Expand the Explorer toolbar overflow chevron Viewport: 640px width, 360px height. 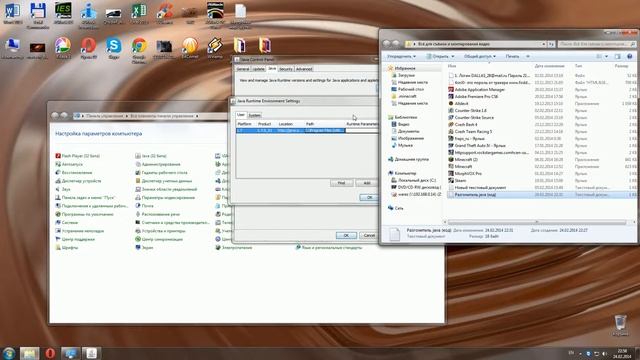click(528, 56)
